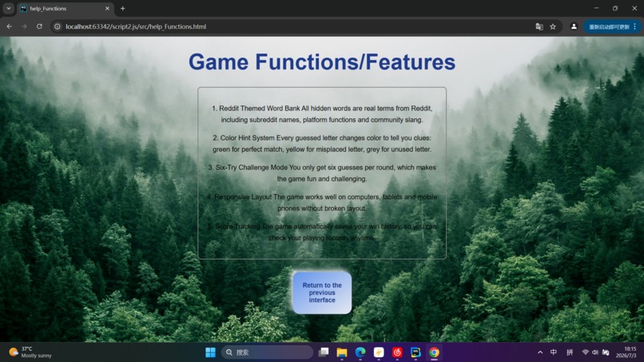View site information icon in the address bar

pos(58,26)
